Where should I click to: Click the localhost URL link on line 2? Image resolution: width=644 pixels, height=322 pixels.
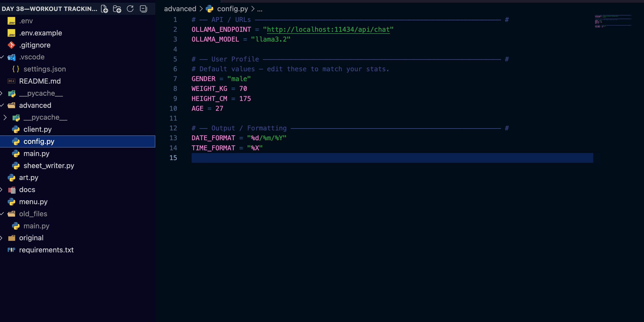point(328,29)
